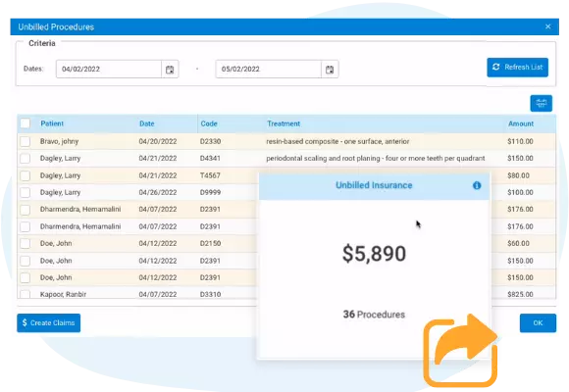569x392 pixels.
Task: Open the end date calendar picker
Action: click(330, 70)
